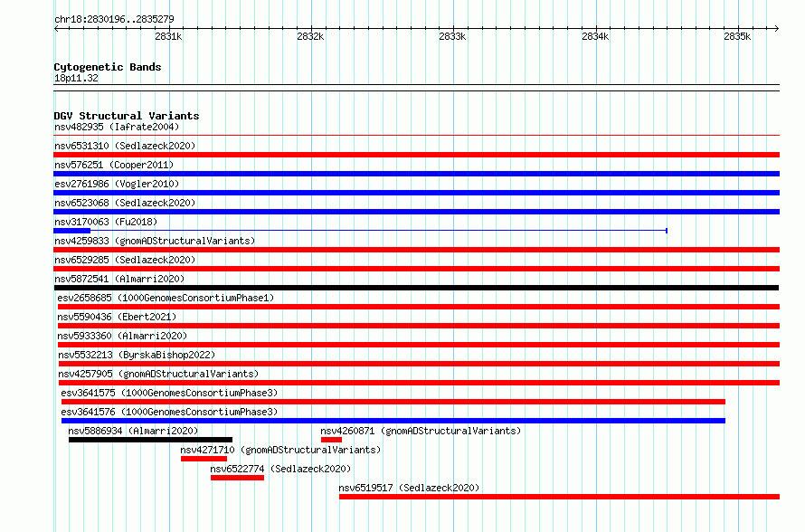Screen dimensions: 805x532
Task: Open nsv6522774 (Sedlazeck2020) label
Action: tap(280, 469)
